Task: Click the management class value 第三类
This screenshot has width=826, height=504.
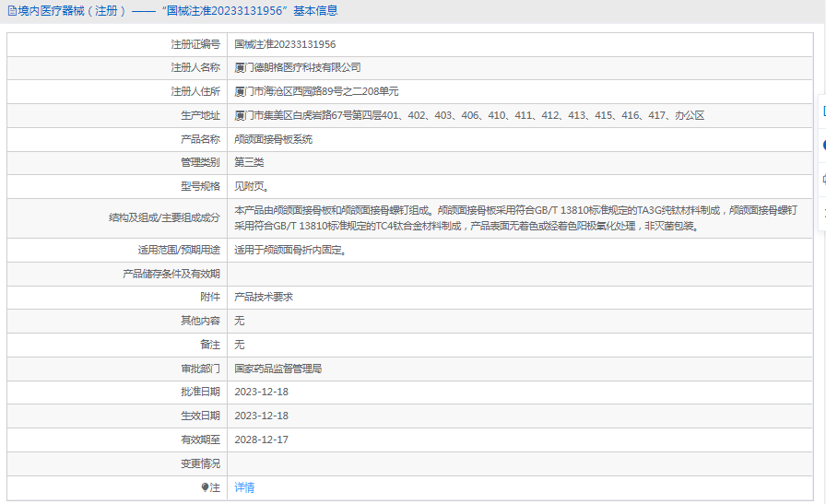Action: click(249, 162)
